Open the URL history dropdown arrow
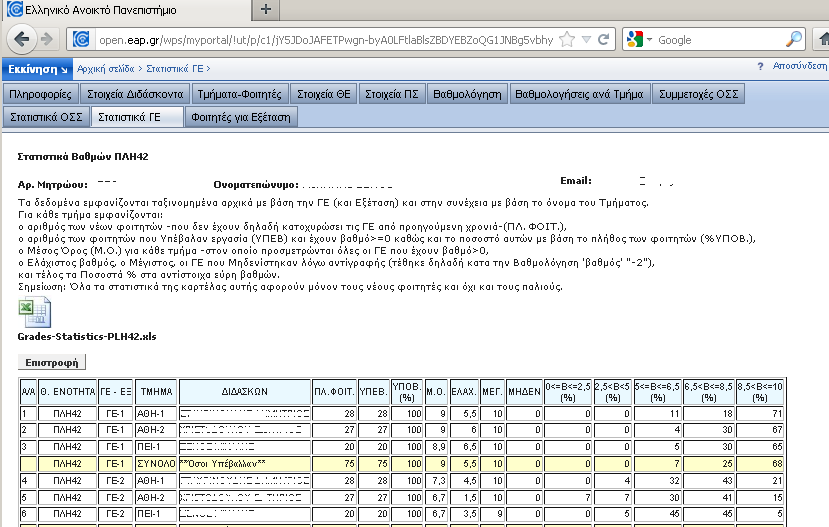Viewport: 829px width, 527px height. pyautogui.click(x=586, y=40)
